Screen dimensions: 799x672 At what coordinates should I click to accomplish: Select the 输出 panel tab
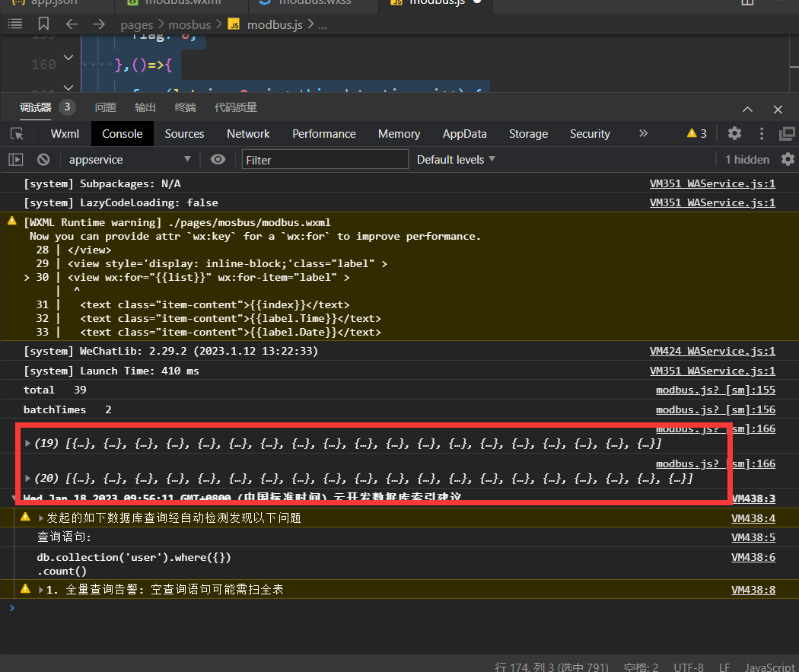pyautogui.click(x=145, y=107)
